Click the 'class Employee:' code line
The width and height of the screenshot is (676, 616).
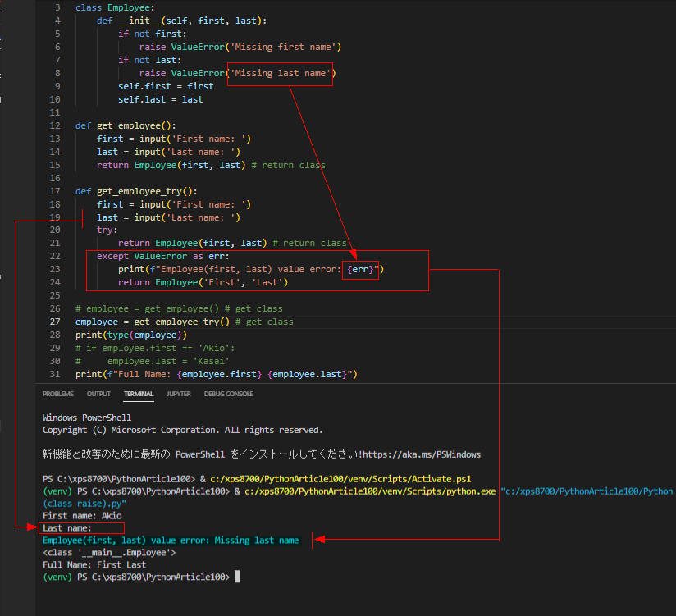coord(115,7)
